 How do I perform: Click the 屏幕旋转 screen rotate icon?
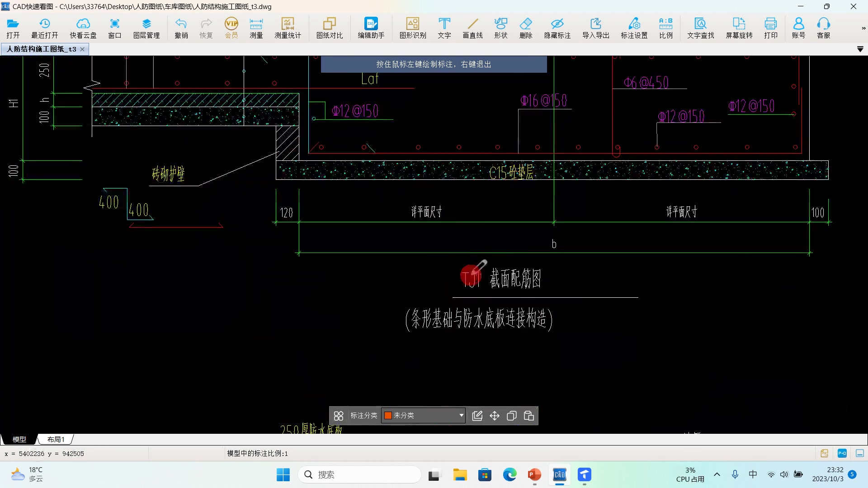pyautogui.click(x=739, y=28)
